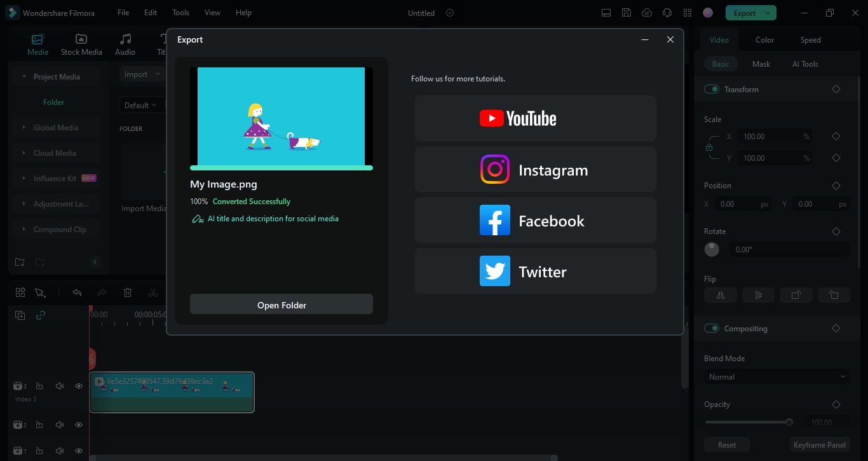Image resolution: width=868 pixels, height=461 pixels.
Task: Collapse the media sidebar panel arrow
Action: (x=95, y=262)
